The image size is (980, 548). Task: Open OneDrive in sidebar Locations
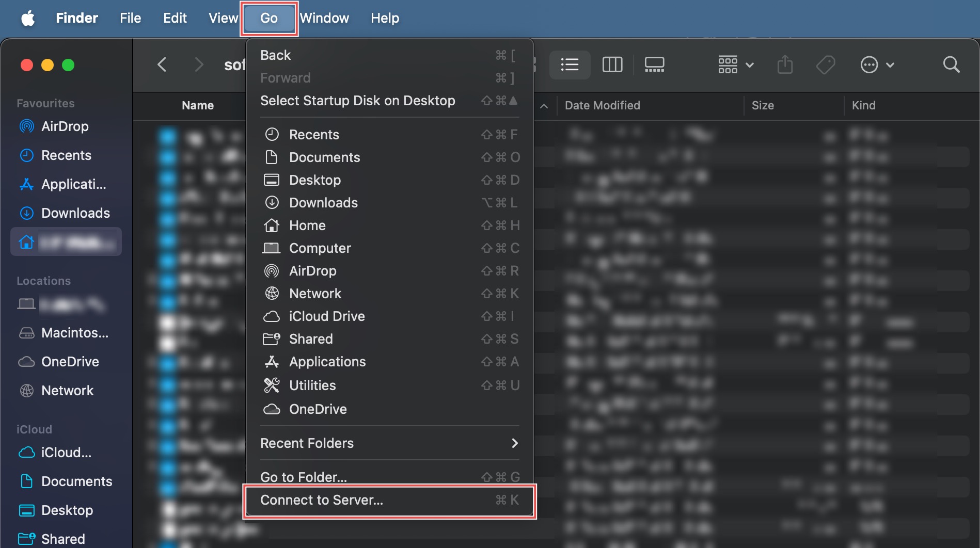point(70,362)
